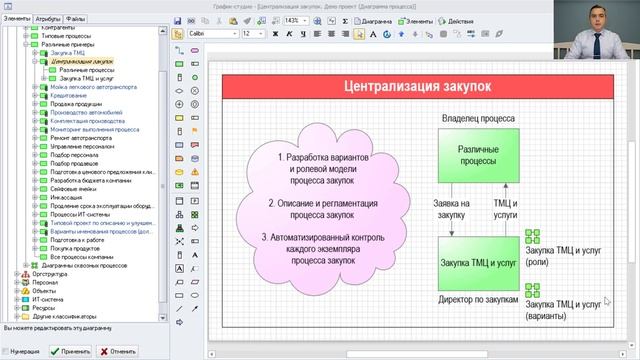Image resolution: width=640 pixels, height=360 pixels.
Task: Click the blue up arrow bring-forward icon
Action: click(x=401, y=34)
